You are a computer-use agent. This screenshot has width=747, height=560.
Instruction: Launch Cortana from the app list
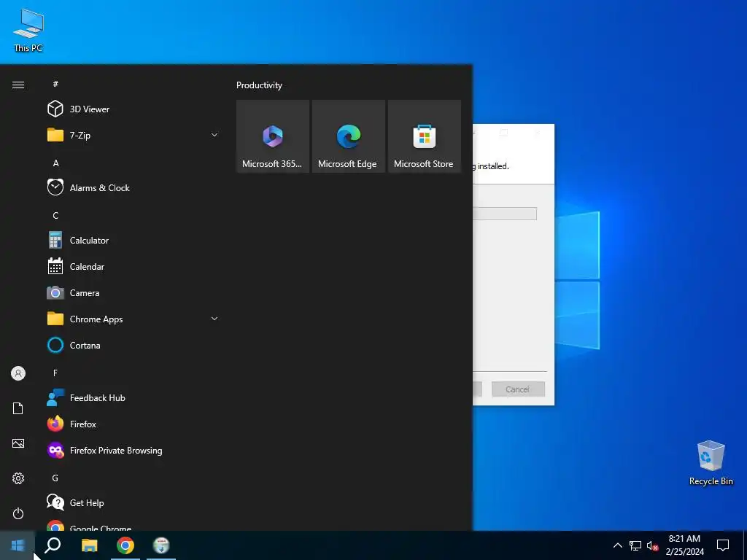[133, 345]
